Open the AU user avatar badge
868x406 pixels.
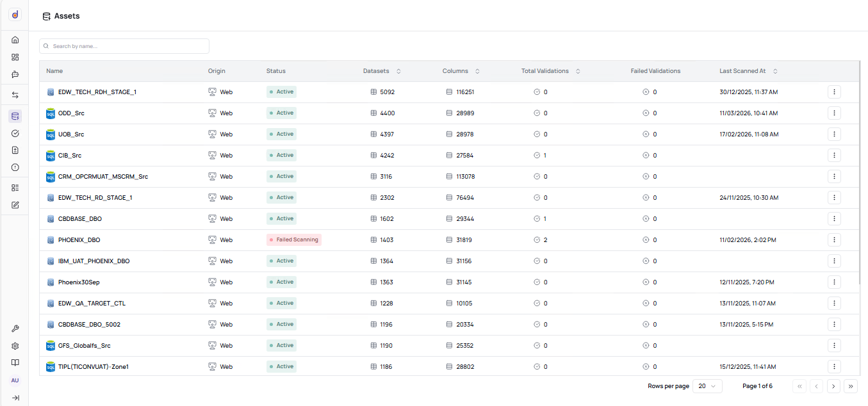click(x=15, y=380)
